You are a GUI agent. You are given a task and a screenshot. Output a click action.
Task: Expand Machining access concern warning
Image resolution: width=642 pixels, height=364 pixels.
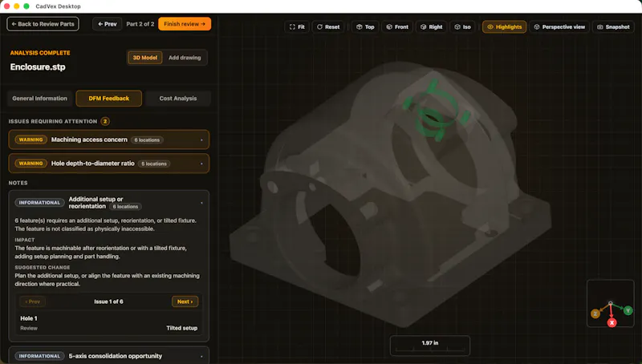click(109, 140)
